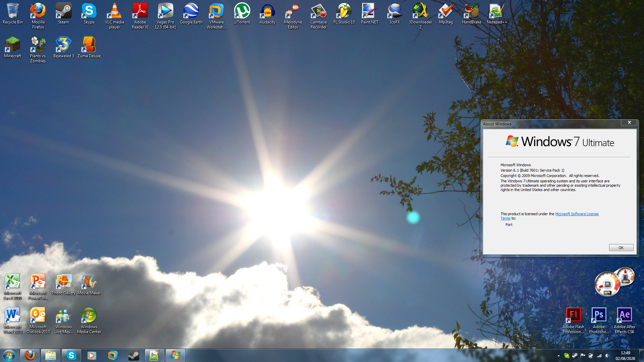
Task: Switch to Firefox on the taskbar
Action: click(30, 355)
